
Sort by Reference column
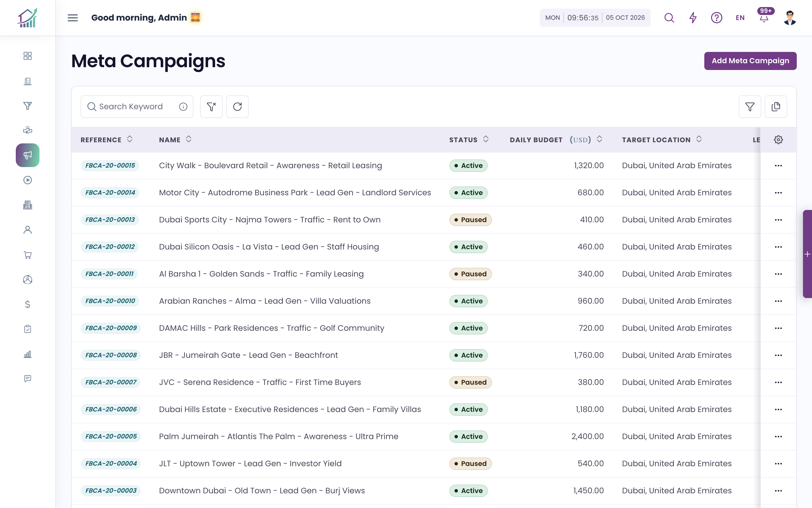[130, 139]
